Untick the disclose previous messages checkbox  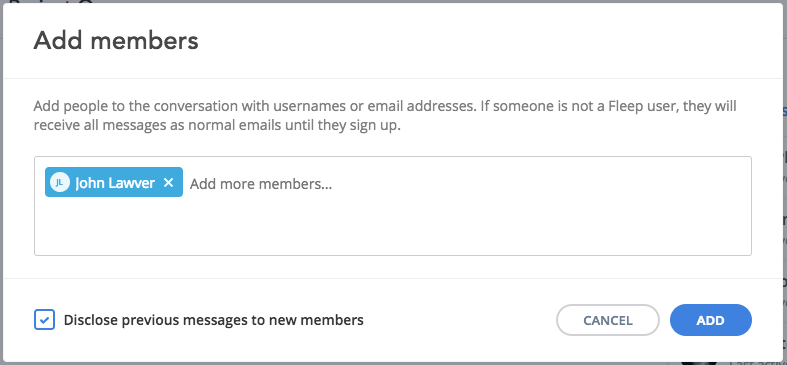pyautogui.click(x=44, y=320)
